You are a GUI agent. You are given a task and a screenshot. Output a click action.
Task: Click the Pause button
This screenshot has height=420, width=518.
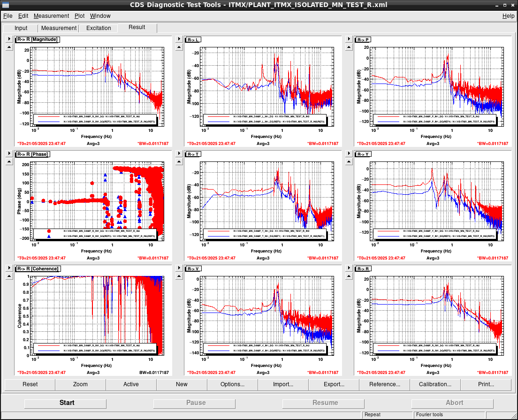[x=195, y=403]
